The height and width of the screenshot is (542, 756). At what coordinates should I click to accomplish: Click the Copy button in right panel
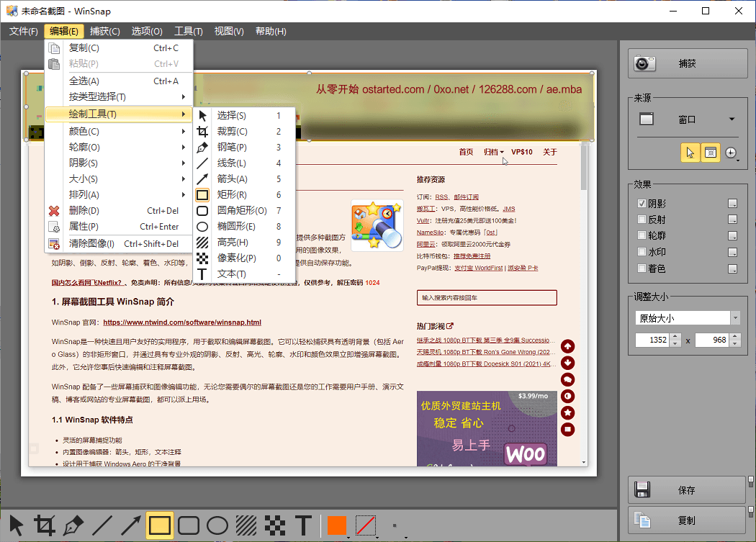click(x=688, y=520)
